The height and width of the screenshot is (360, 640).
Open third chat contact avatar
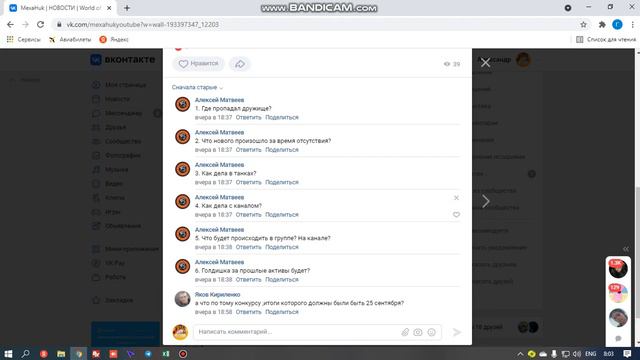pos(618,318)
